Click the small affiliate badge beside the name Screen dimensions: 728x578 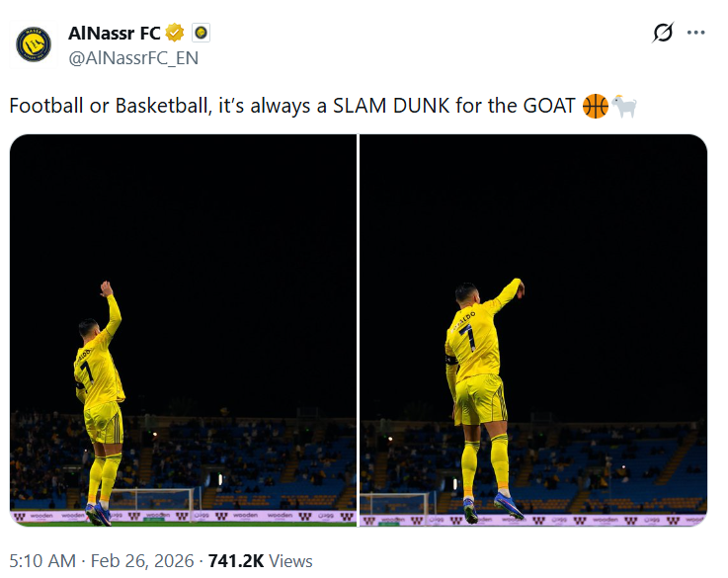coord(201,34)
